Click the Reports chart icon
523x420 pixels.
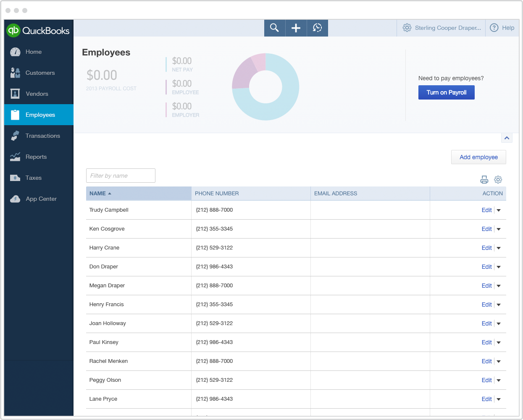pyautogui.click(x=15, y=157)
